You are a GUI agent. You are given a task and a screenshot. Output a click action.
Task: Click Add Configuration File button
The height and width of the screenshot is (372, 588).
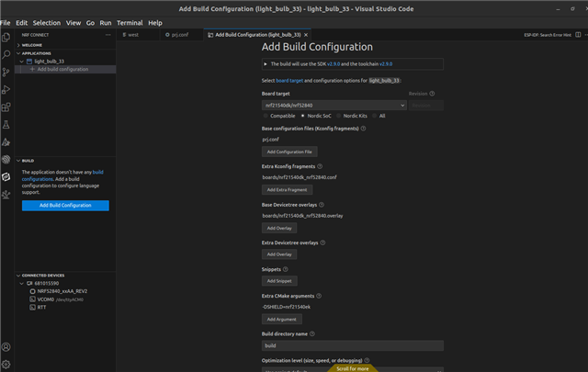[x=289, y=152]
